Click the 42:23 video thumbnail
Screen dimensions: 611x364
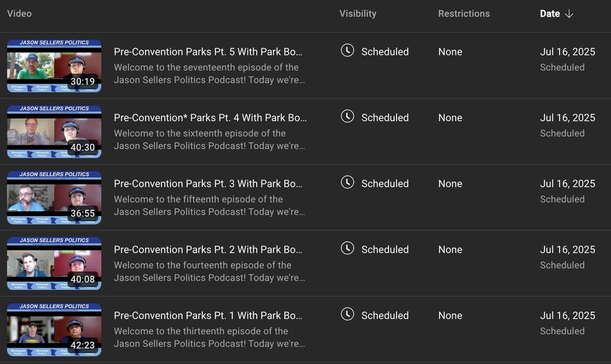pos(54,330)
